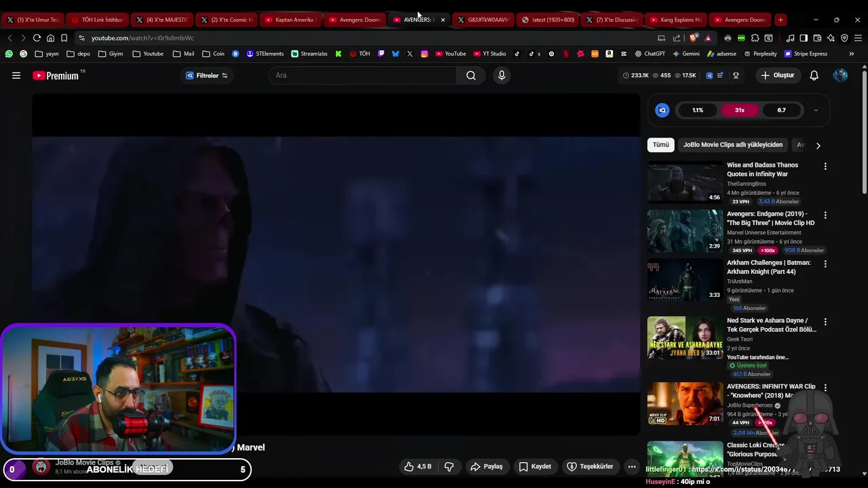Image resolution: width=868 pixels, height=488 pixels.
Task: Dislike the video with thumbs down
Action: 449,466
